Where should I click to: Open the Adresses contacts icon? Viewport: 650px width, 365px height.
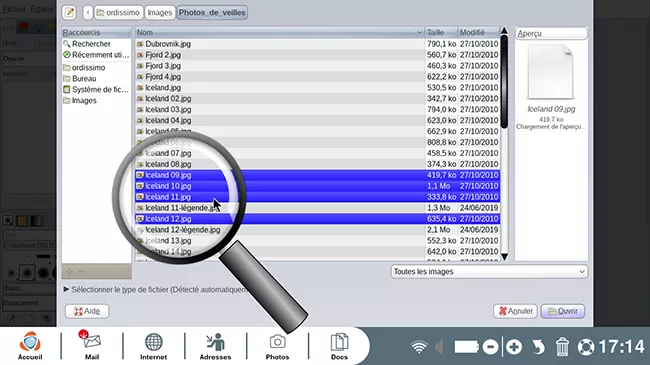click(x=215, y=346)
